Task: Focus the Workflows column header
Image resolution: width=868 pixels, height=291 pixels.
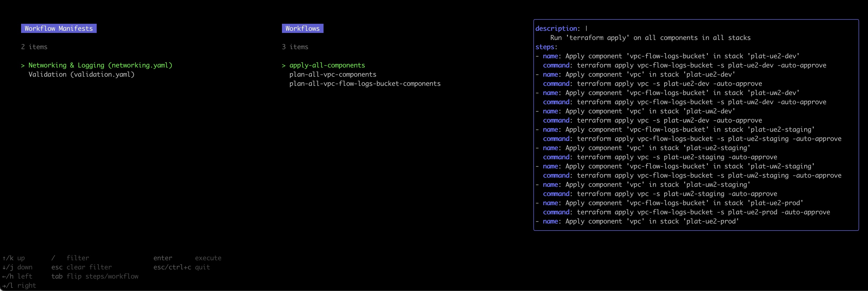Action: click(x=302, y=29)
